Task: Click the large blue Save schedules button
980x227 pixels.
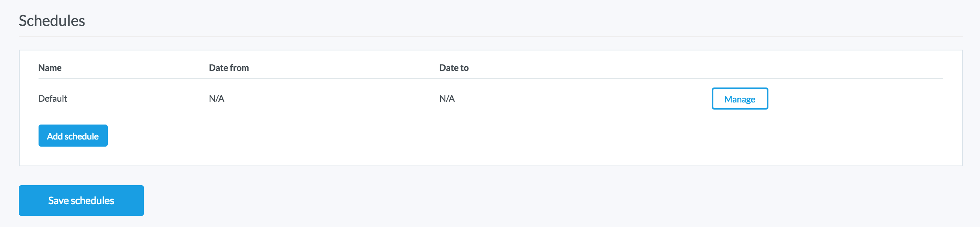Action: [81, 201]
